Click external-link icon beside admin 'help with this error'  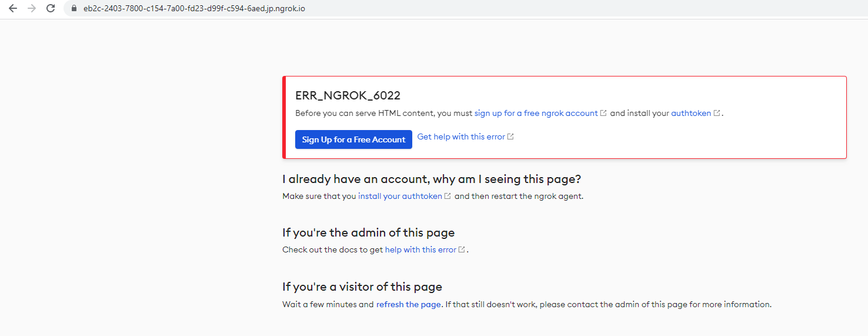point(462,249)
